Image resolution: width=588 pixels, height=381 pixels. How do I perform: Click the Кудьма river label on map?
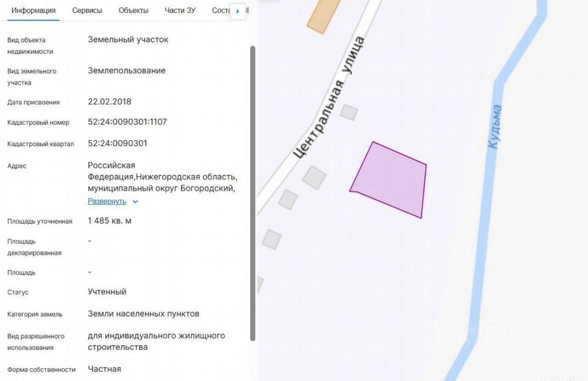tap(495, 127)
